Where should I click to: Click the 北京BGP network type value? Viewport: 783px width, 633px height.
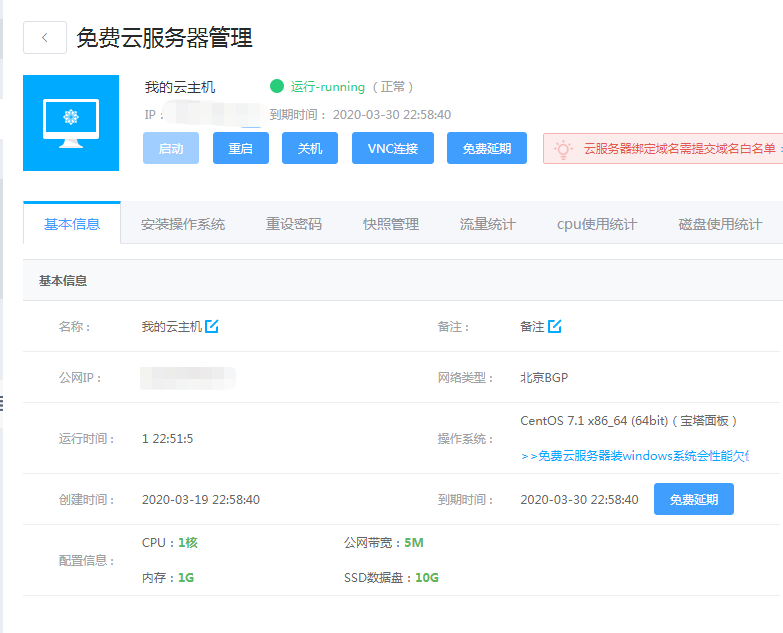click(x=544, y=377)
